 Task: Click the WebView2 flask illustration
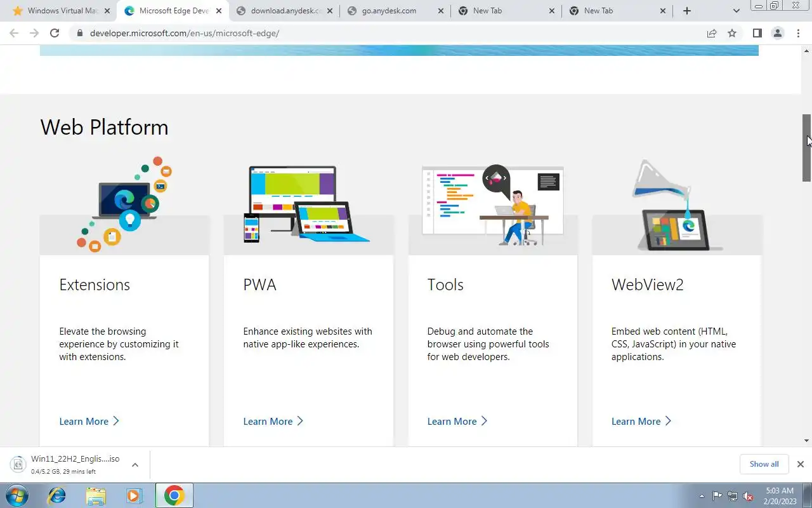point(677,205)
